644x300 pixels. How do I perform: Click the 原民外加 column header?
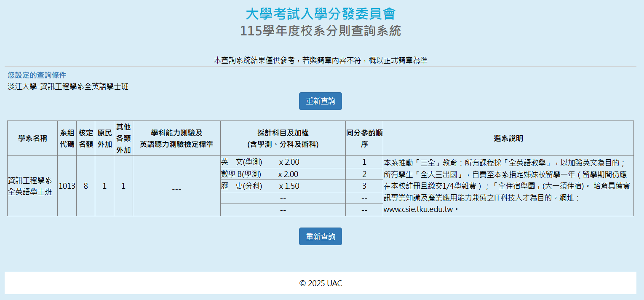(104, 138)
